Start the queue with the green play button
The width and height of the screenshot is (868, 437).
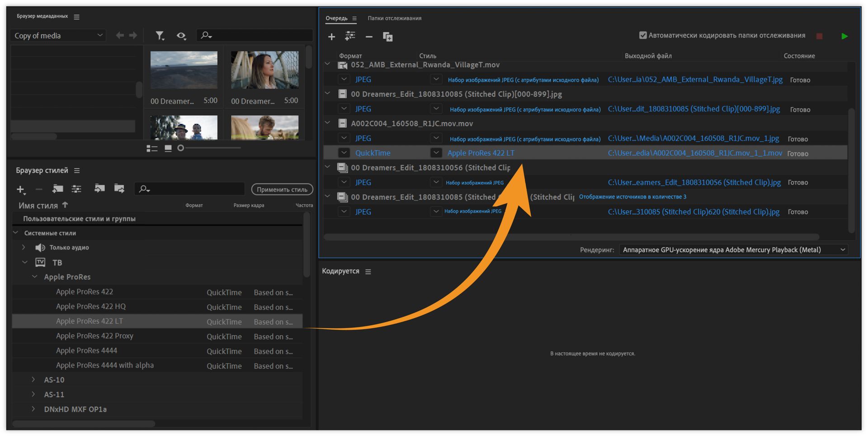click(844, 36)
